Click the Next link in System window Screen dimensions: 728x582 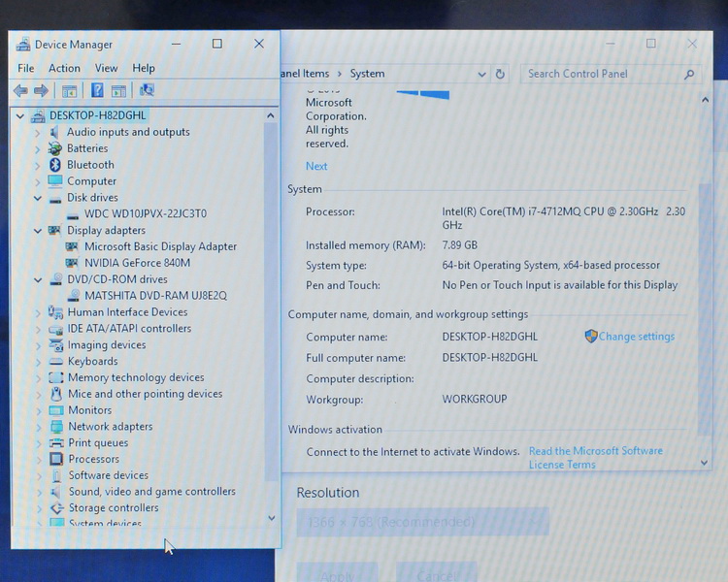pyautogui.click(x=316, y=166)
